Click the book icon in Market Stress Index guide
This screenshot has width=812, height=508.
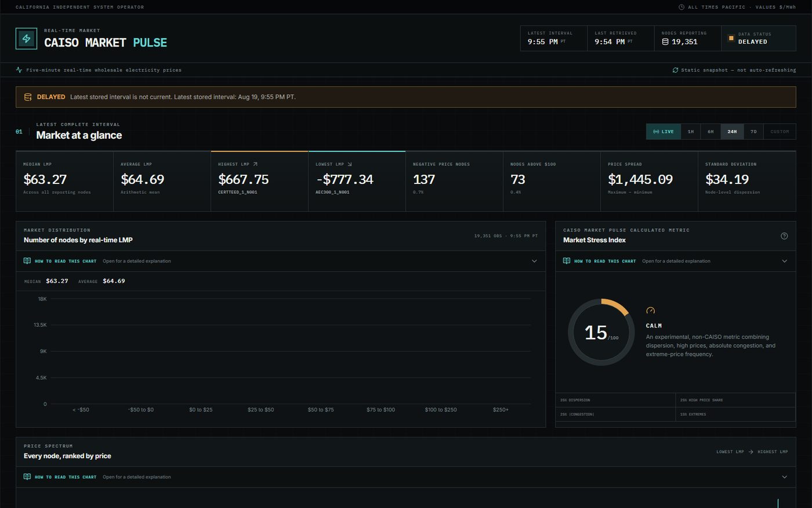click(567, 261)
